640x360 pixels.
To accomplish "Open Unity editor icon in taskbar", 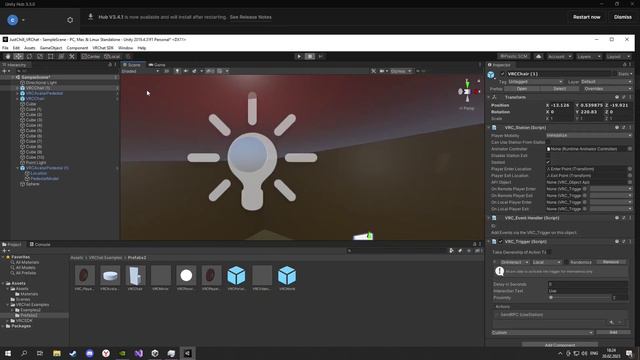I will click(187, 353).
